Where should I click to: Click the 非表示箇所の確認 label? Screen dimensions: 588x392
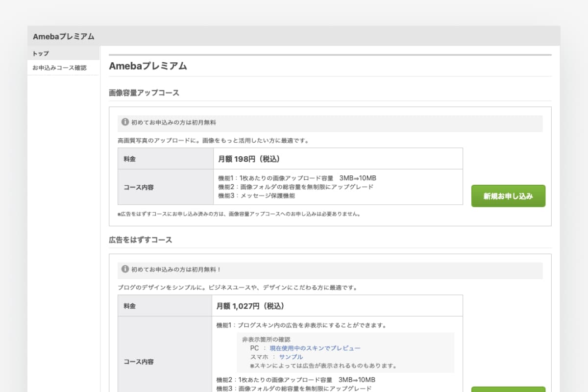tap(266, 339)
